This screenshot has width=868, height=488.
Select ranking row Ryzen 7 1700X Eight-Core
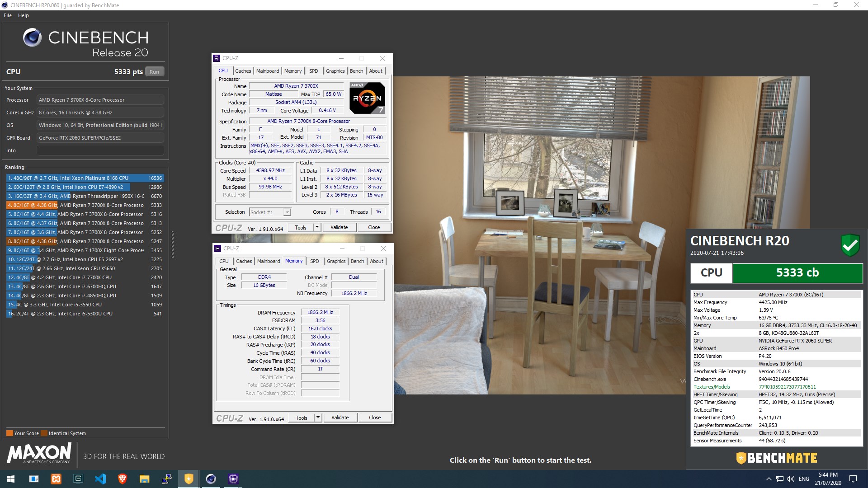85,250
